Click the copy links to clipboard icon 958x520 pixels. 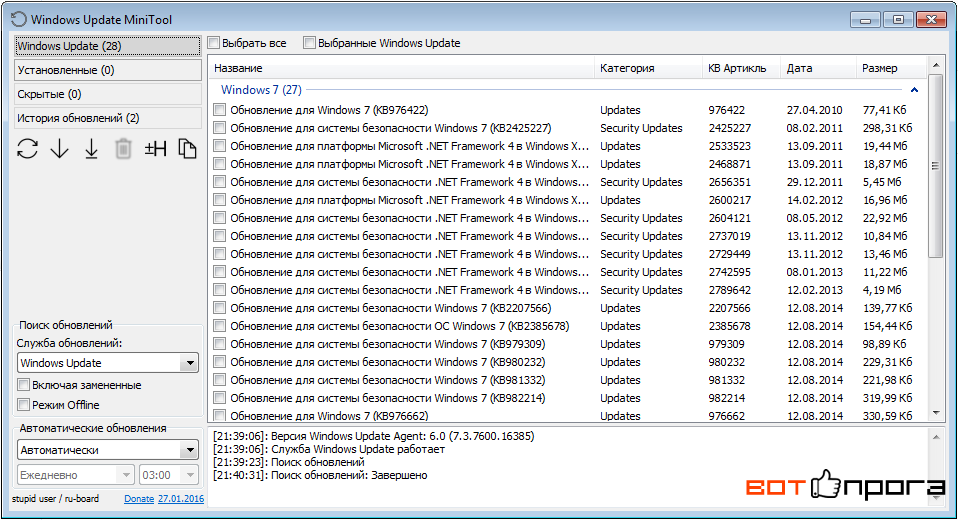click(x=187, y=148)
